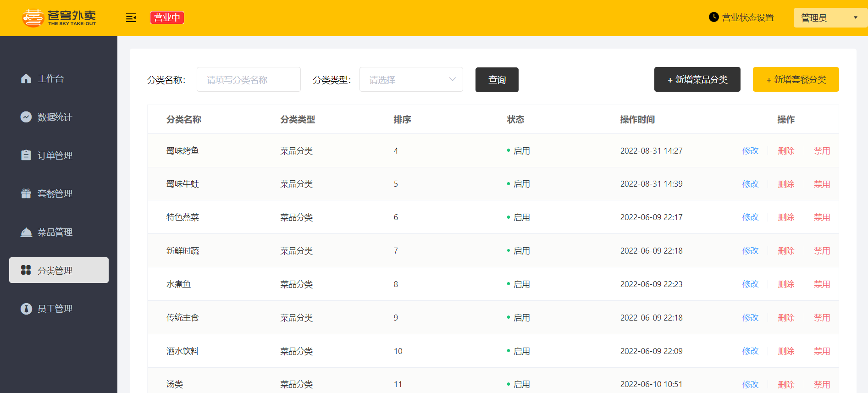Toggle 水煮鱼 status with 禁用

point(822,284)
